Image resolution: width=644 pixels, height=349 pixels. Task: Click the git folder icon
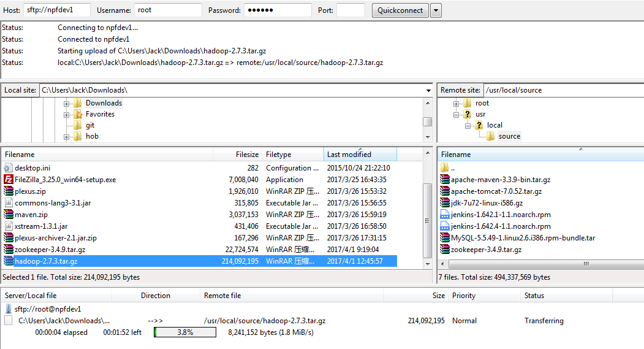point(78,125)
